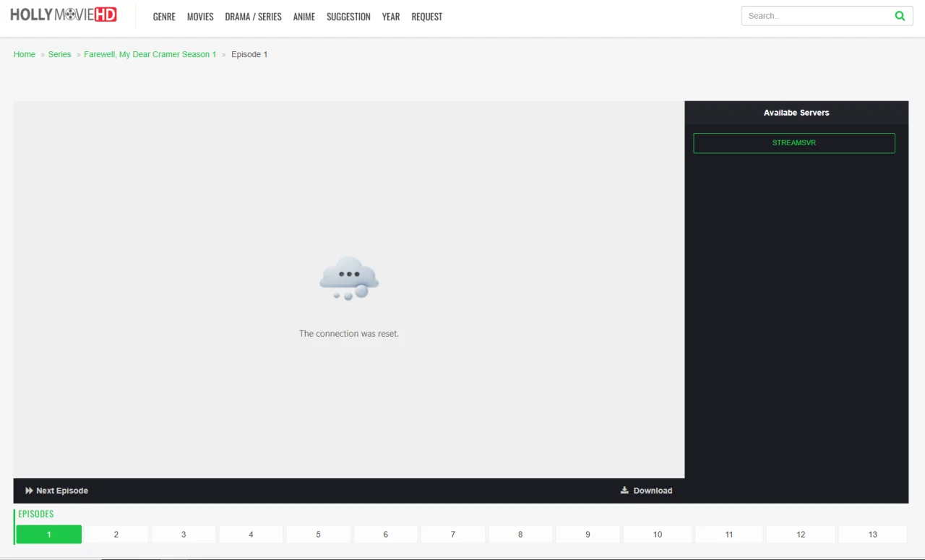Click the HollyMovieHD logo
The width and height of the screenshot is (925, 560).
tap(64, 14)
